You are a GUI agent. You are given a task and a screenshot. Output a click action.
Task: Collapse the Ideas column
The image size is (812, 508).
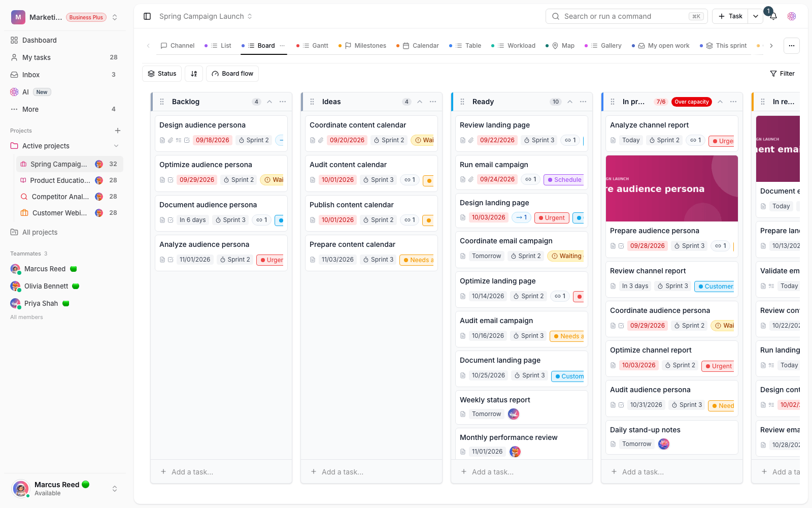tap(420, 102)
